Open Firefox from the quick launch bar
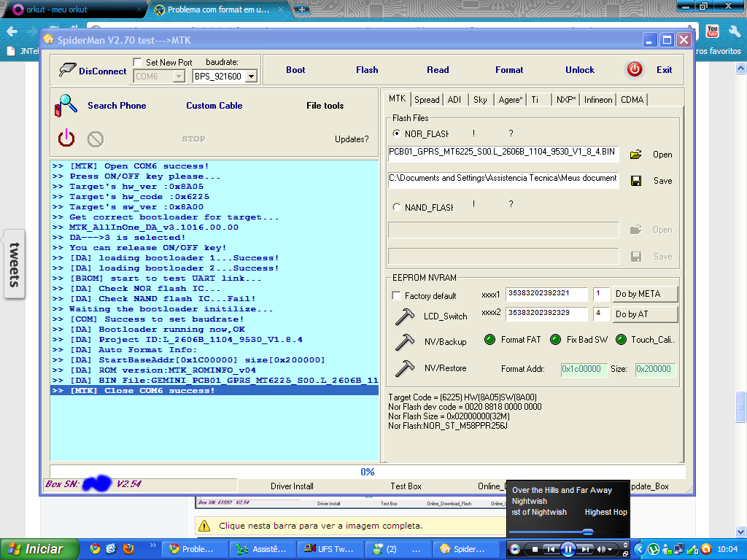This screenshot has height=560, width=747. [x=128, y=548]
